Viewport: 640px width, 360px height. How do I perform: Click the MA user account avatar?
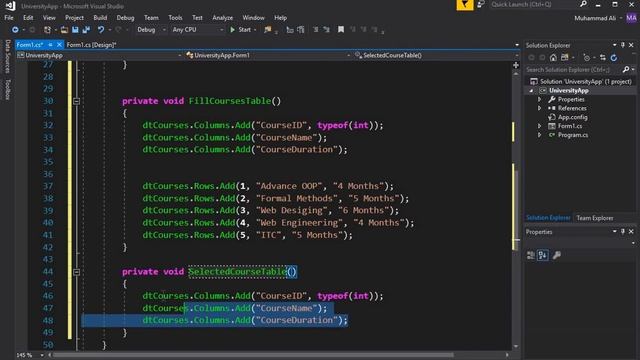click(631, 18)
